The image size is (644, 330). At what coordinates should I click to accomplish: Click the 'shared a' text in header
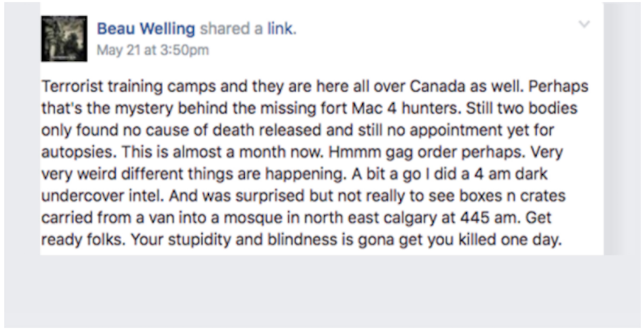[231, 29]
